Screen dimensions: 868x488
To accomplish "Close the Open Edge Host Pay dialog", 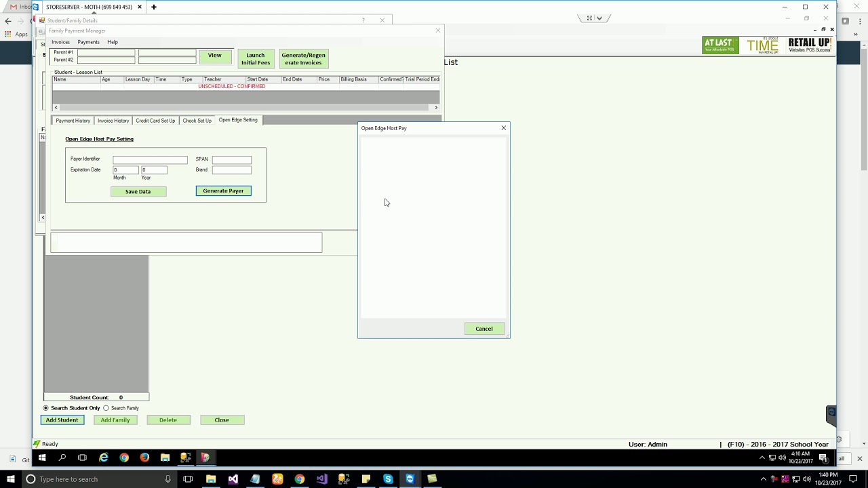I will pyautogui.click(x=503, y=128).
